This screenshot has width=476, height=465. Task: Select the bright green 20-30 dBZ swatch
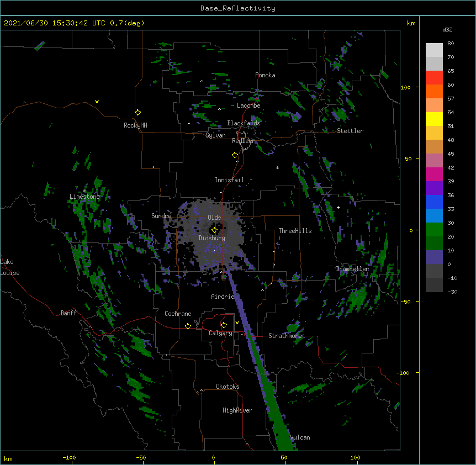(x=434, y=230)
